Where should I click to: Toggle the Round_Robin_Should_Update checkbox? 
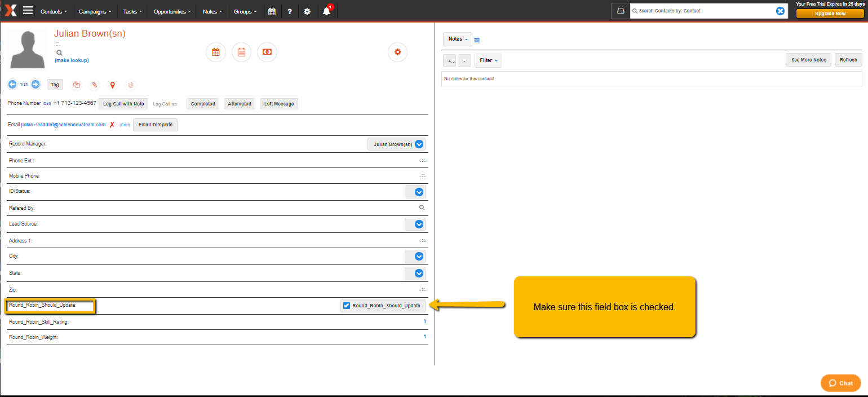pos(347,306)
